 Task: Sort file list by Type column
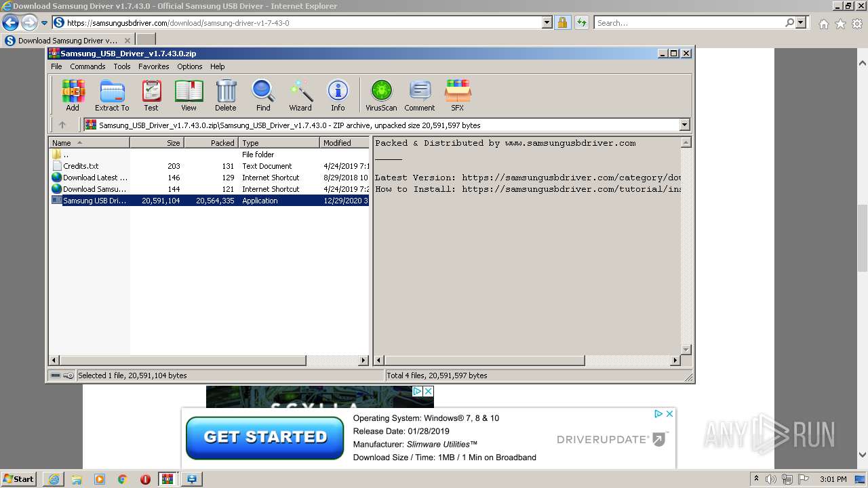coord(279,142)
